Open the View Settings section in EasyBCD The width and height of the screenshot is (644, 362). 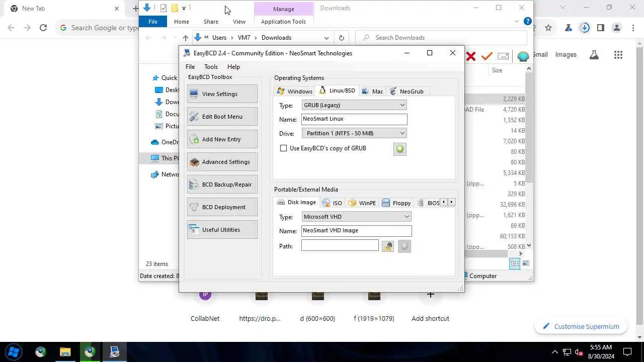pos(222,94)
